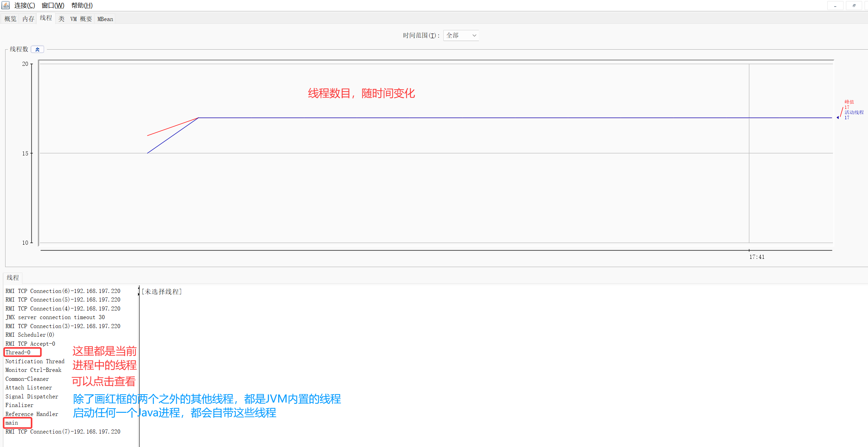Select the Signal Dispatcher thread
This screenshot has height=447, width=868.
coord(32,396)
